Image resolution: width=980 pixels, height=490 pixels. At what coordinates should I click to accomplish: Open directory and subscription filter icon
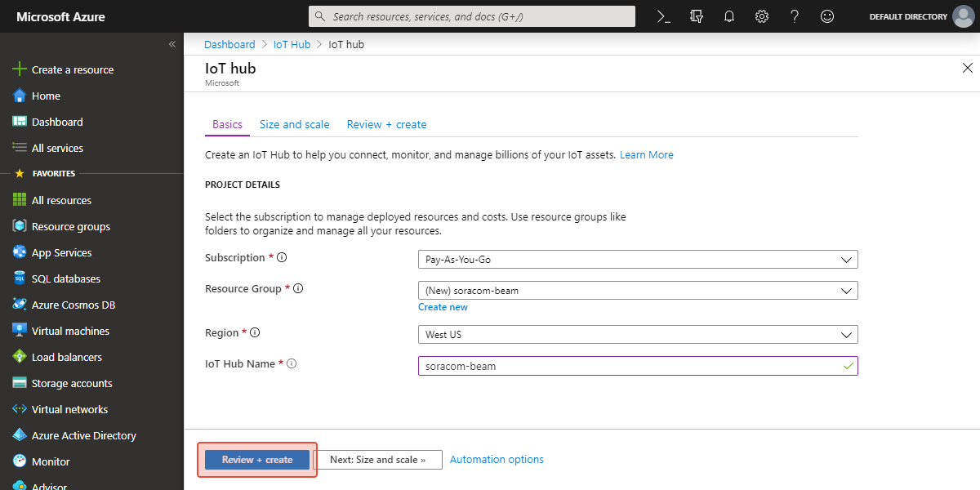tap(697, 16)
